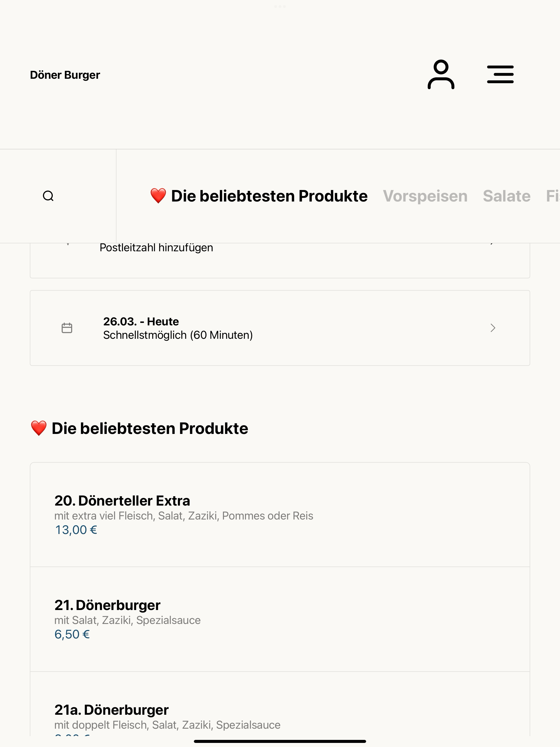Click the Döner Burger restaurant name
The height and width of the screenshot is (747, 560).
point(65,75)
